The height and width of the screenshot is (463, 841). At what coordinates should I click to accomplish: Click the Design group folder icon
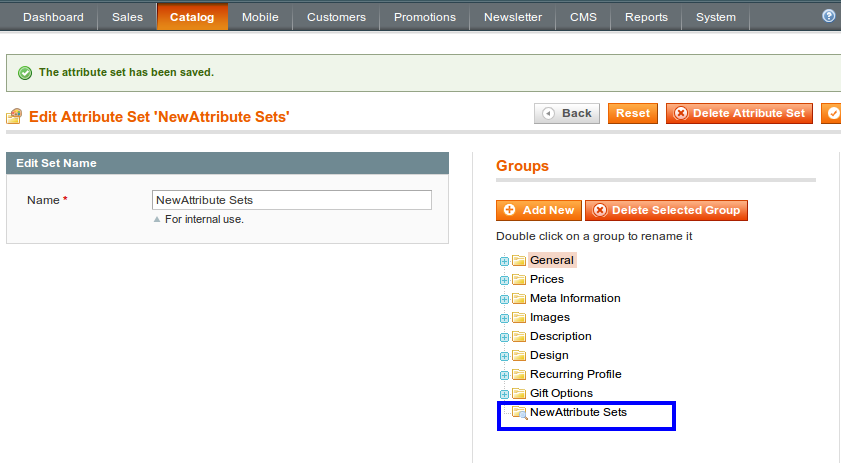pyautogui.click(x=519, y=356)
